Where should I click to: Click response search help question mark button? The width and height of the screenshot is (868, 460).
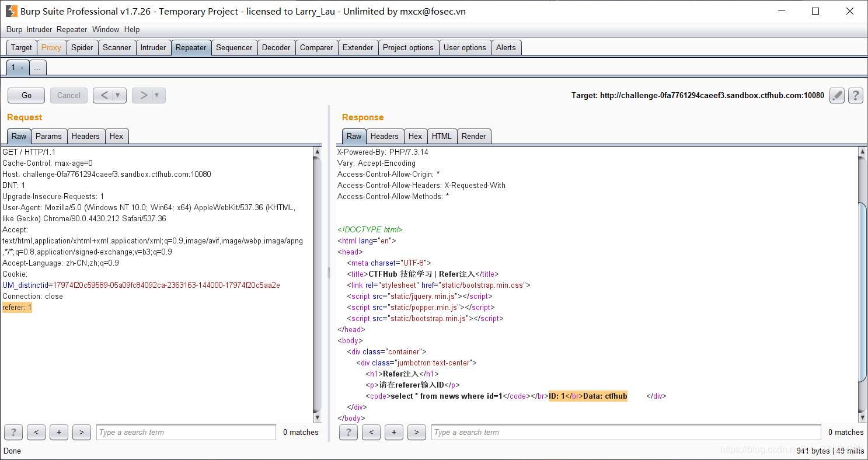[348, 432]
